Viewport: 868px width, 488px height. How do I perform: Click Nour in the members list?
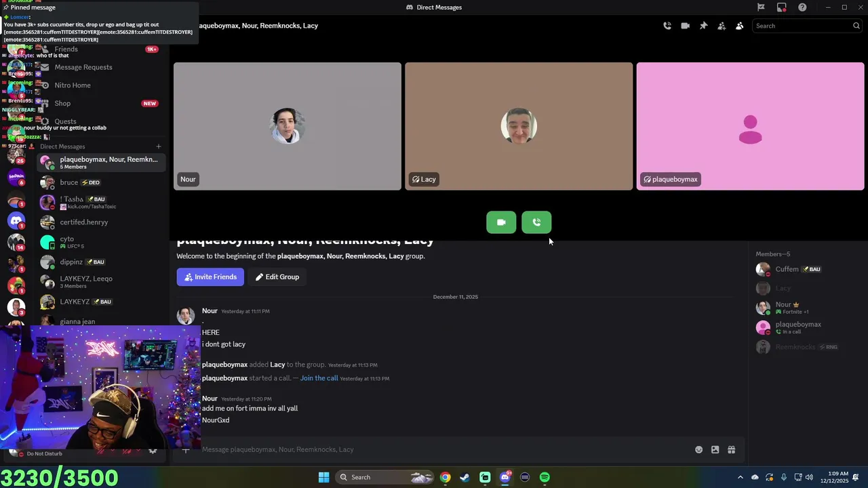[807, 308]
